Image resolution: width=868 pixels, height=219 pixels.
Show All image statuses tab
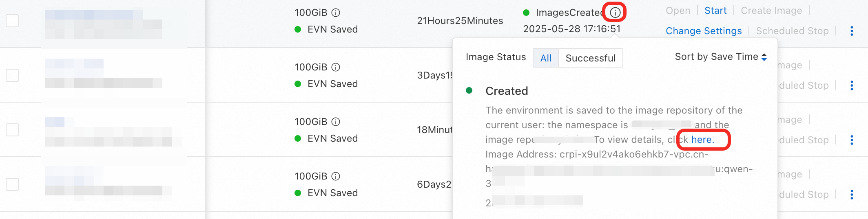(x=546, y=58)
